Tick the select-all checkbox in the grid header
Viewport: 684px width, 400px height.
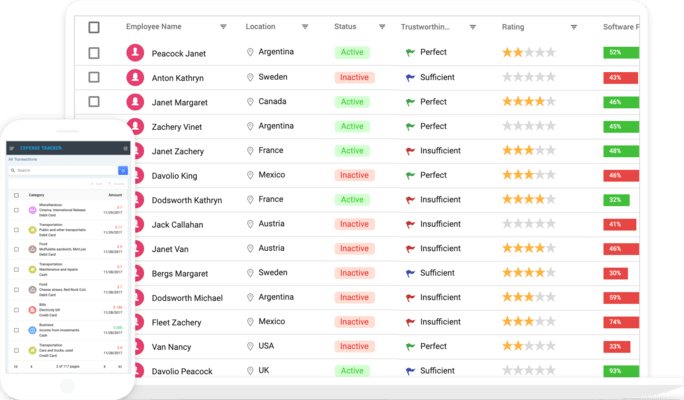point(94,27)
